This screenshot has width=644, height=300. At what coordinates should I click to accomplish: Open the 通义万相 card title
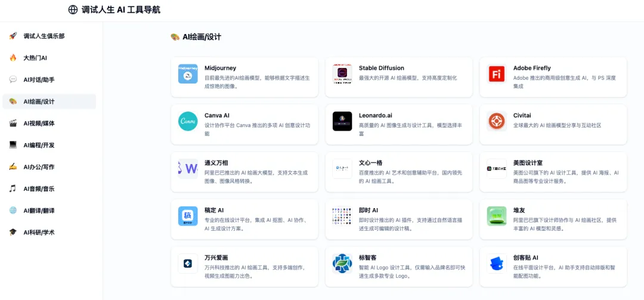[x=216, y=163]
